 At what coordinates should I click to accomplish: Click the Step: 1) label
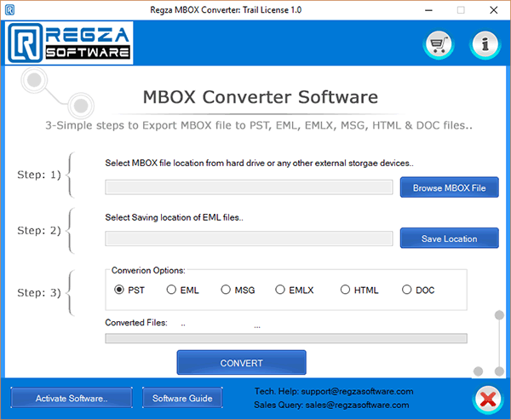[x=39, y=175]
